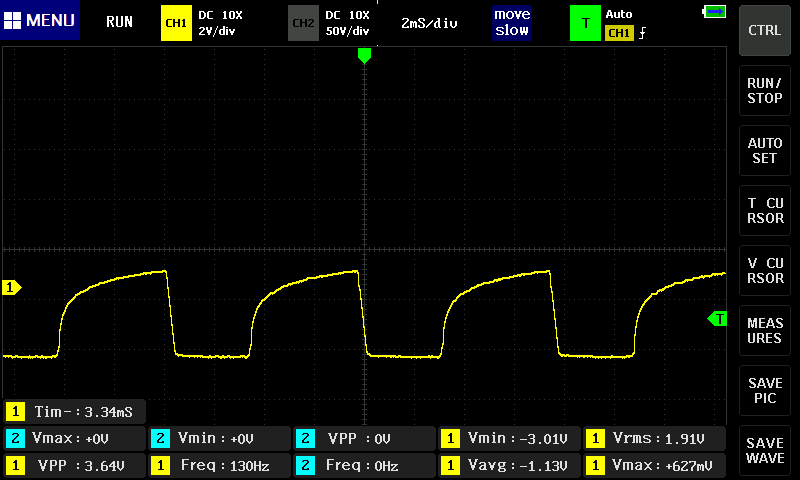This screenshot has width=800, height=480.
Task: Click SAVE PIC to capture screenshot
Action: click(764, 391)
